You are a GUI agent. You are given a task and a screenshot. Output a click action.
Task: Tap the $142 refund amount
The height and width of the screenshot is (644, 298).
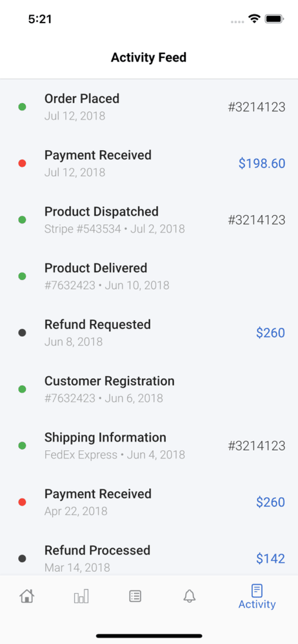[270, 558]
